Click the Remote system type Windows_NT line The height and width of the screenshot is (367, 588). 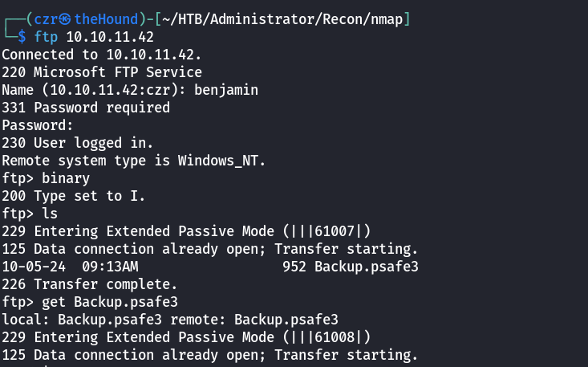pos(132,160)
